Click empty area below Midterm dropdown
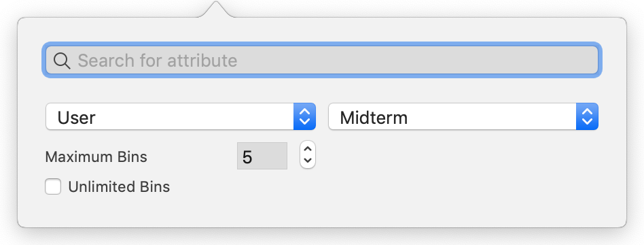 463,173
